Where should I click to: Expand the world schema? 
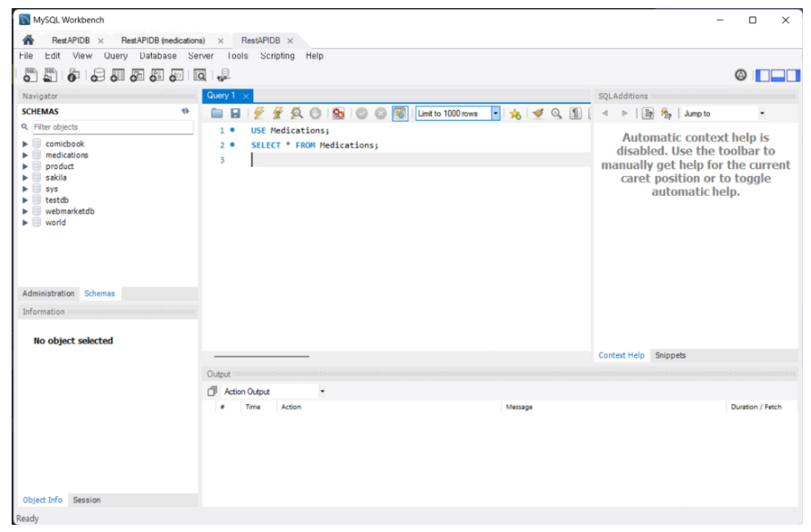point(25,223)
